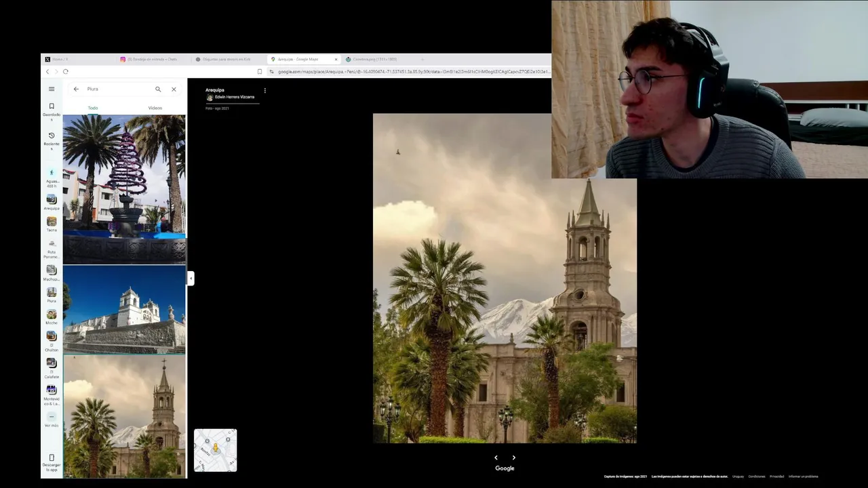Bookmark this page icon
The width and height of the screenshot is (868, 488).
tap(259, 71)
